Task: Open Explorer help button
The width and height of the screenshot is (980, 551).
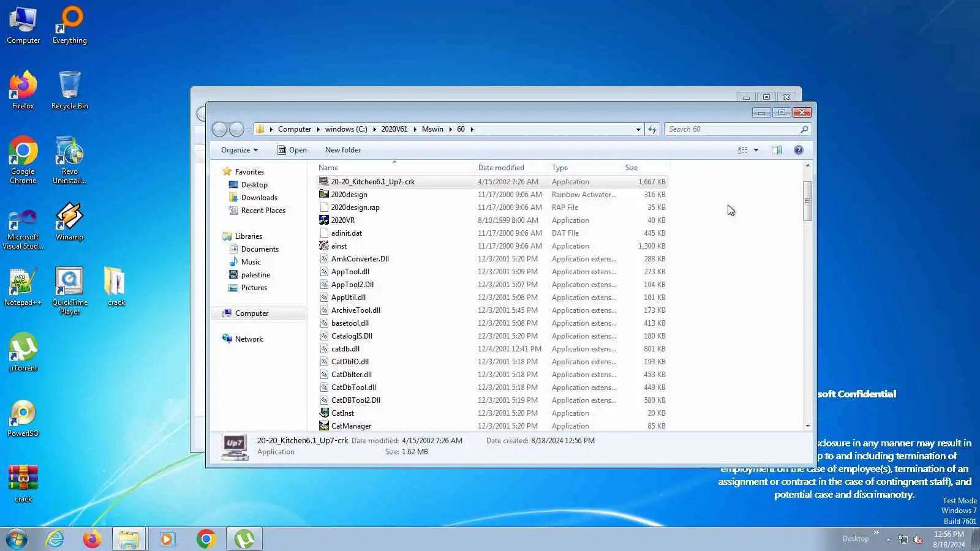Action: click(x=799, y=150)
